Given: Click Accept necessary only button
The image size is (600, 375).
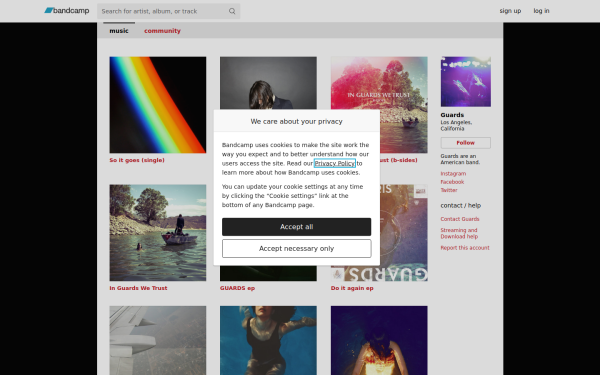Looking at the screenshot, I should coord(297,249).
